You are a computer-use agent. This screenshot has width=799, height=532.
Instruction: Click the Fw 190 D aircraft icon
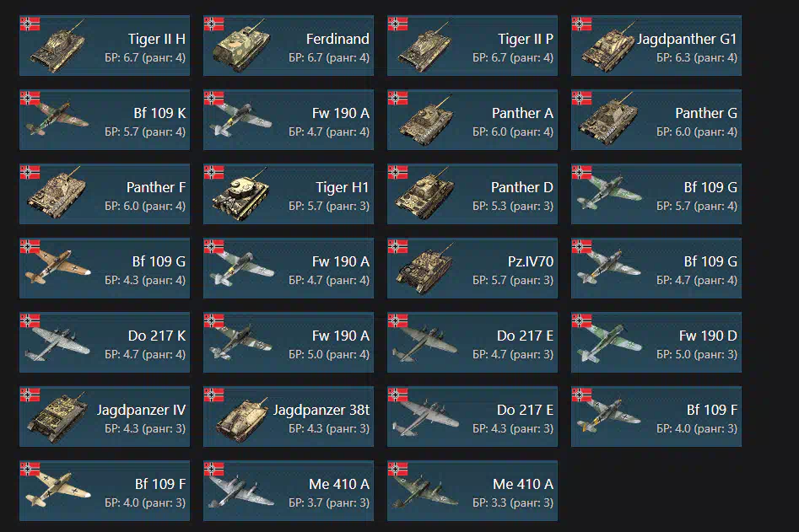[609, 342]
